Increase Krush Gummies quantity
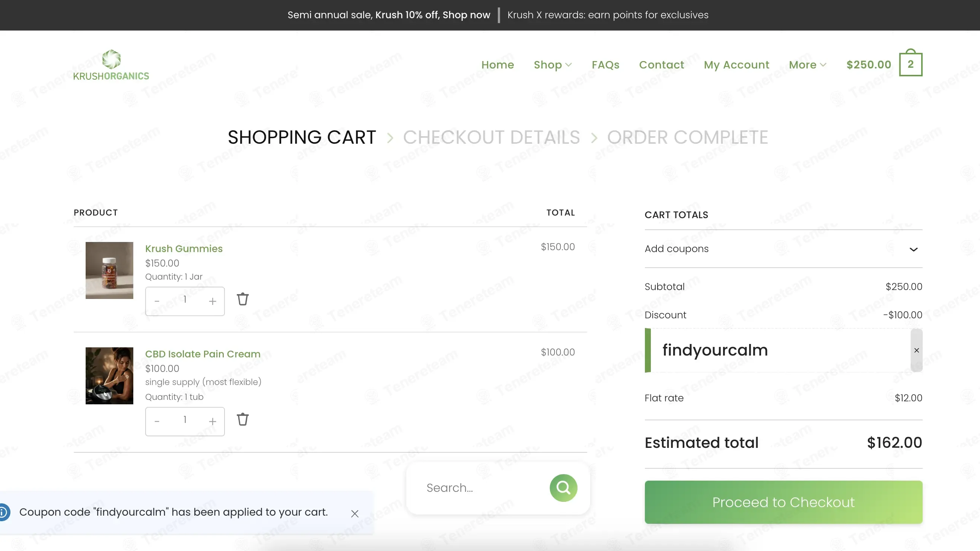Viewport: 980px width, 551px height. (212, 301)
